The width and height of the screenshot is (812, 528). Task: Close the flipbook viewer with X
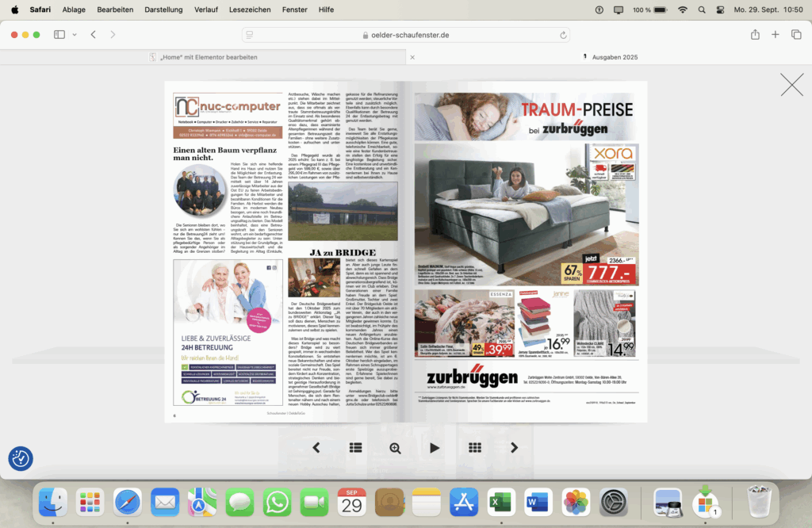click(x=791, y=85)
